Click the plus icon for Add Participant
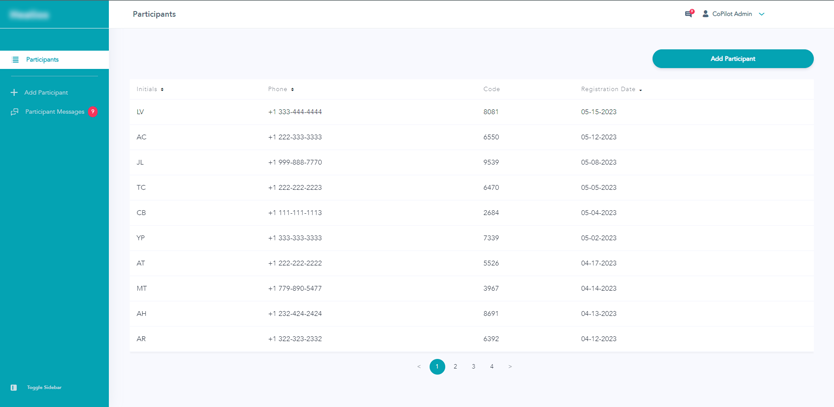Viewport: 834px width, 407px height. pos(14,93)
